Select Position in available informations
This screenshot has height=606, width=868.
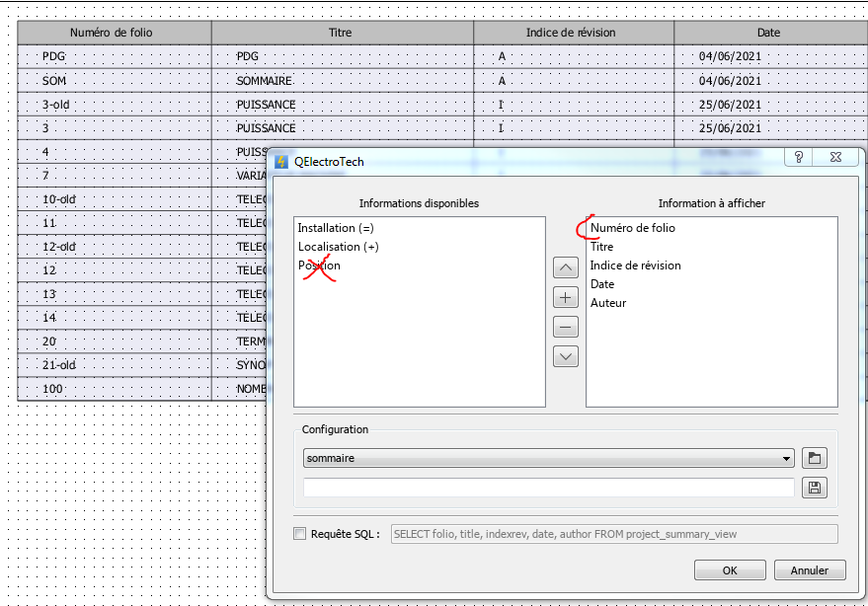[x=319, y=265]
